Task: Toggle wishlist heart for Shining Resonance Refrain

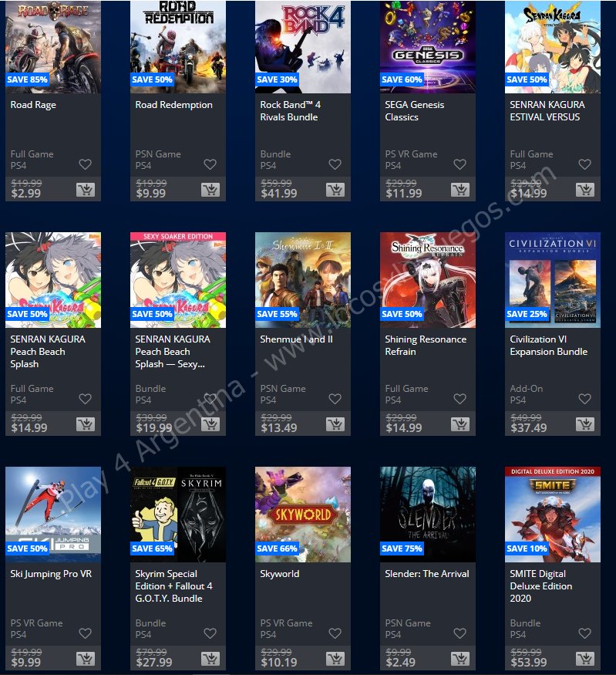Action: click(x=459, y=399)
